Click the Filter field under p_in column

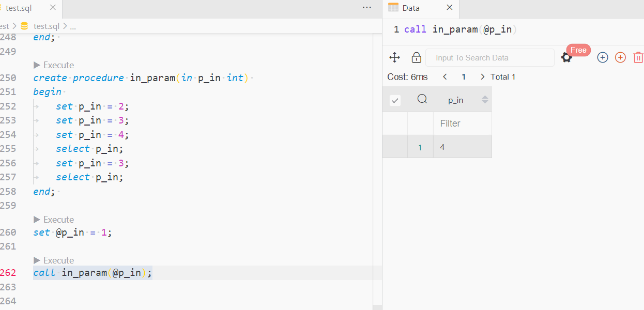(x=463, y=123)
